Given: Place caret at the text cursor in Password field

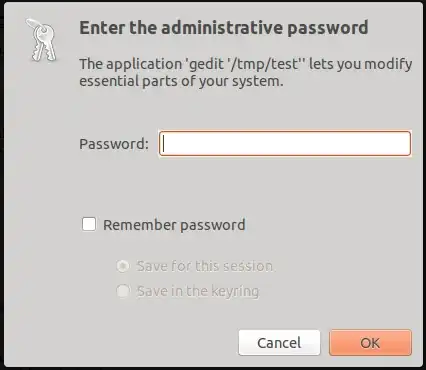Looking at the screenshot, I should pos(164,144).
